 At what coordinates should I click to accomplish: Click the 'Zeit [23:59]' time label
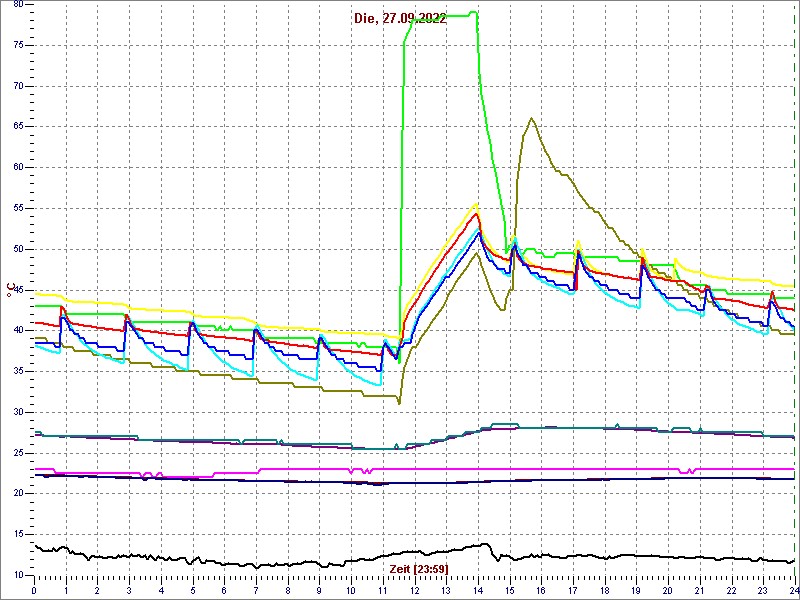[x=419, y=568]
